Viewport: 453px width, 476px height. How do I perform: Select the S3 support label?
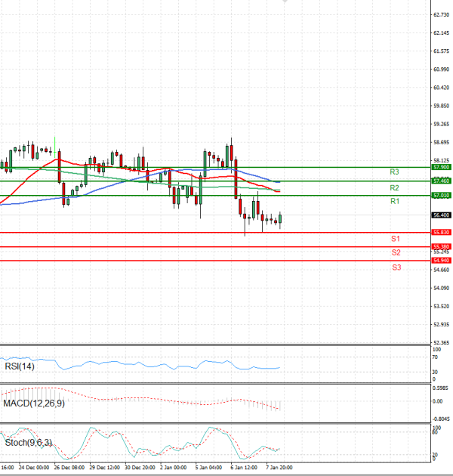[x=396, y=267]
